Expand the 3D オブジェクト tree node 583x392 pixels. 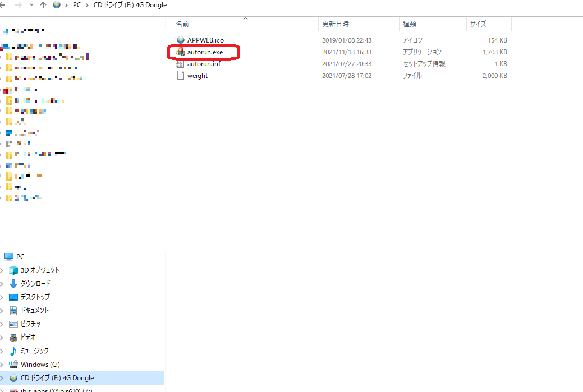[2, 270]
